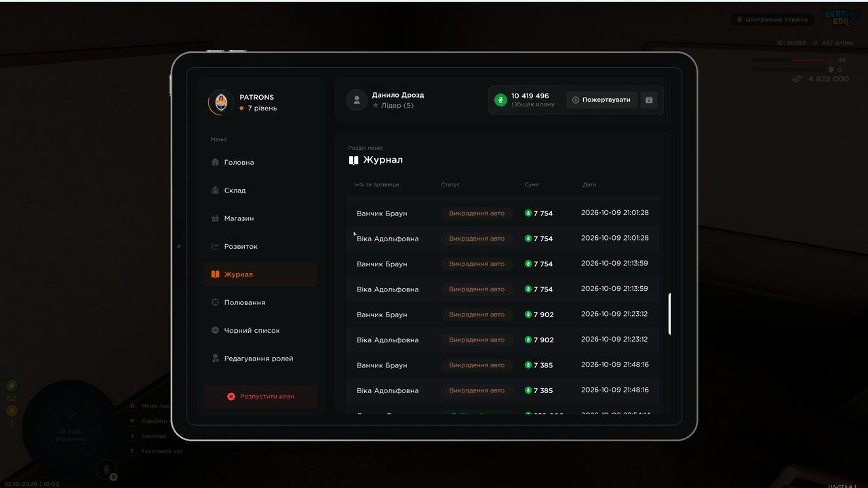Open the Склад section via its warehouse icon
This screenshot has height=488, width=868.
215,190
